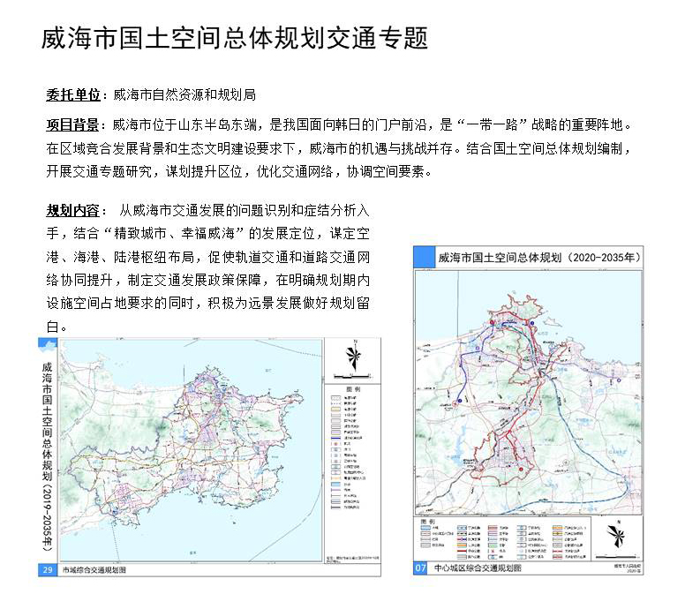Screen dimensions: 700x609
Task: Click the line starting 港、海港、陆港枢纽布局
Action: tap(208, 257)
